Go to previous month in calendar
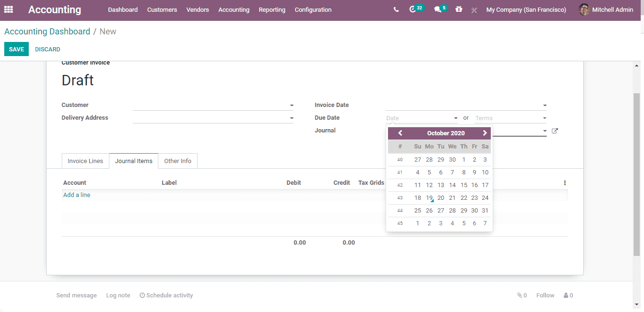 tap(400, 133)
